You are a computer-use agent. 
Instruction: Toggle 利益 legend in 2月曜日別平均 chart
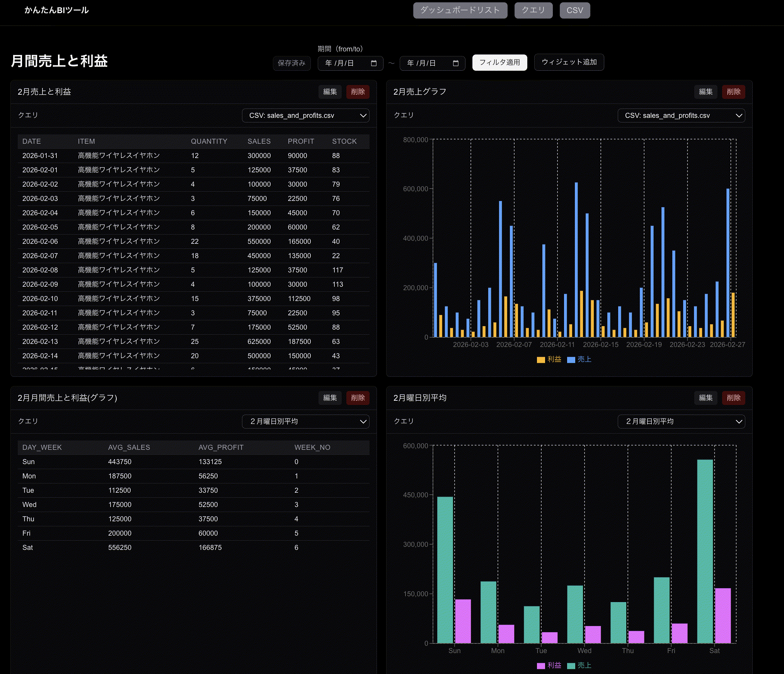coord(549,665)
